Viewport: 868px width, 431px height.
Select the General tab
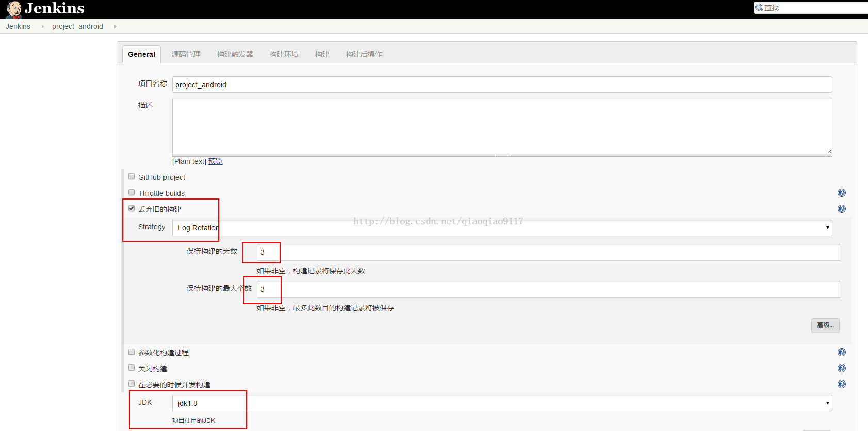tap(141, 54)
